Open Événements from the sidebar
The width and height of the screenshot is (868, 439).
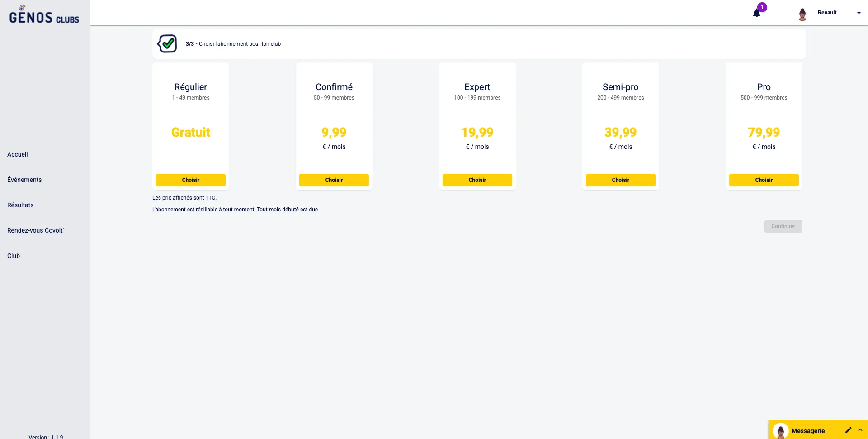[x=24, y=180]
